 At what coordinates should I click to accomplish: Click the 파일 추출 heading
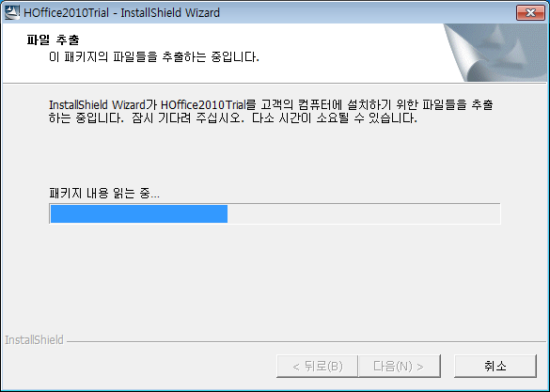point(54,39)
